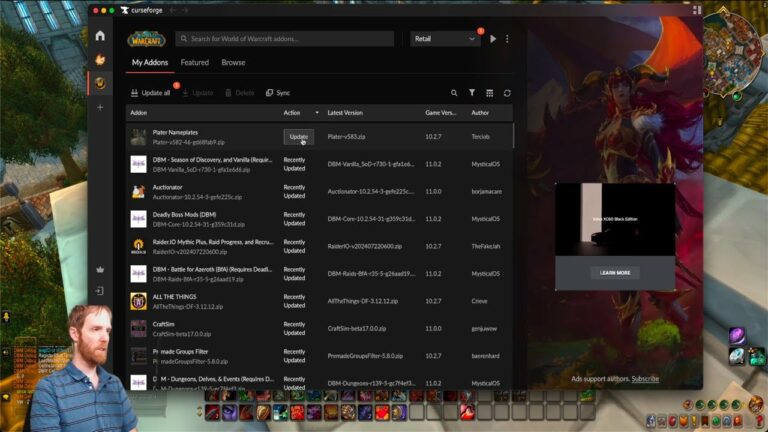768x432 pixels.
Task: Open the table columns layout icon
Action: pos(489,93)
